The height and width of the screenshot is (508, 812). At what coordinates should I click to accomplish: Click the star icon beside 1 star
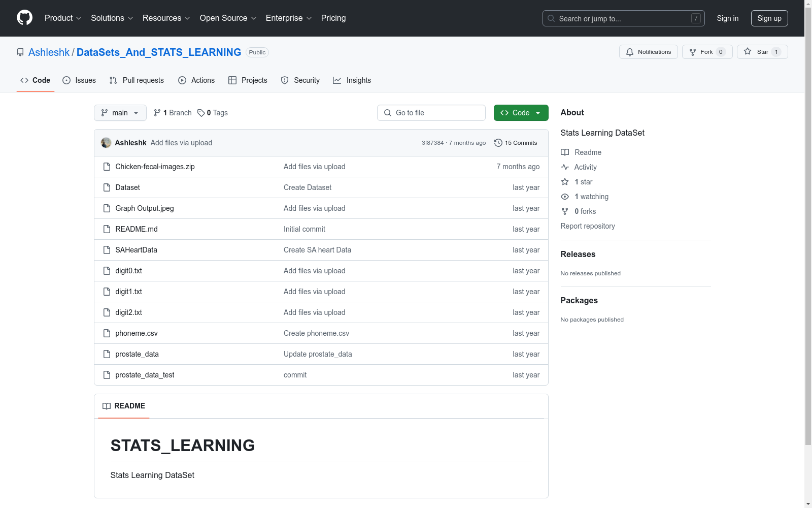tap(565, 182)
